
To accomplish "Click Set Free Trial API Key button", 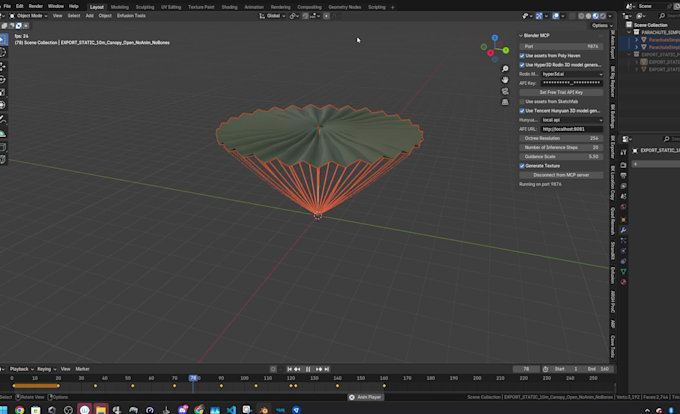I will (561, 92).
